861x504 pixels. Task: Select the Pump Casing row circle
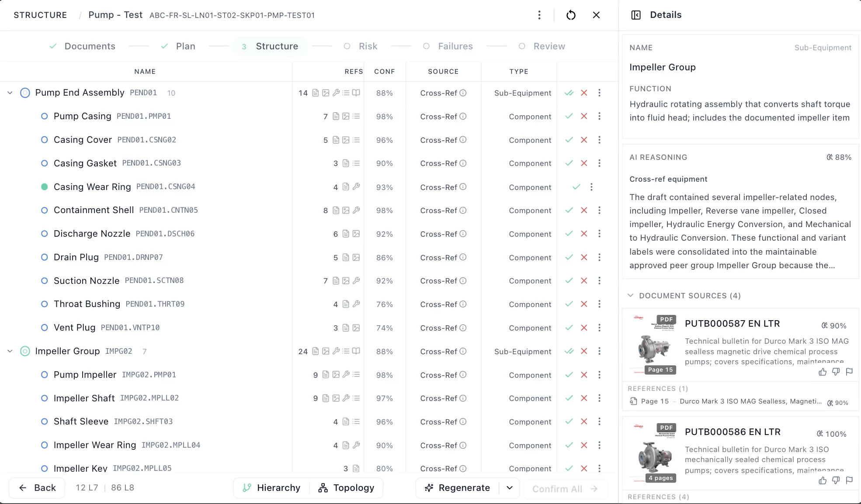pos(44,116)
